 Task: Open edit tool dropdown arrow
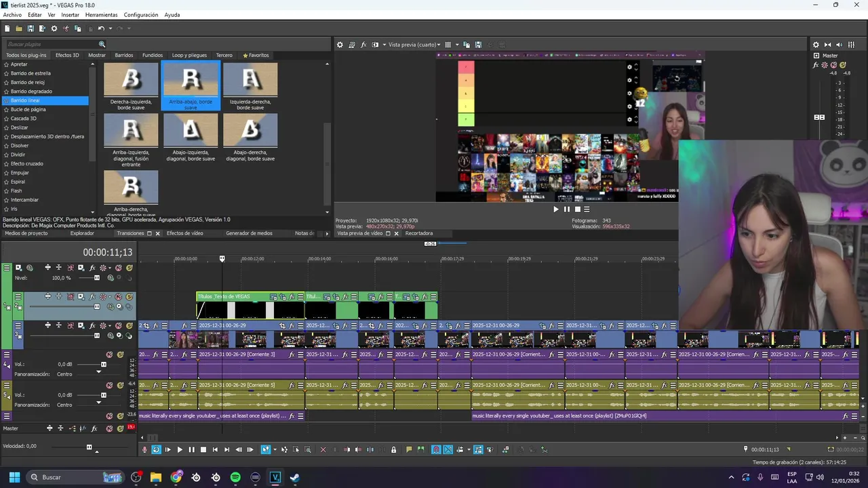click(275, 449)
